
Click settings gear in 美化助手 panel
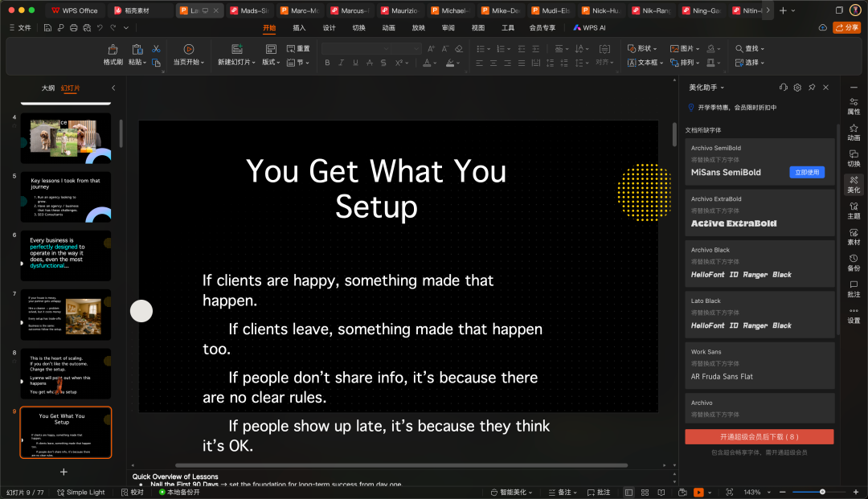click(x=797, y=88)
